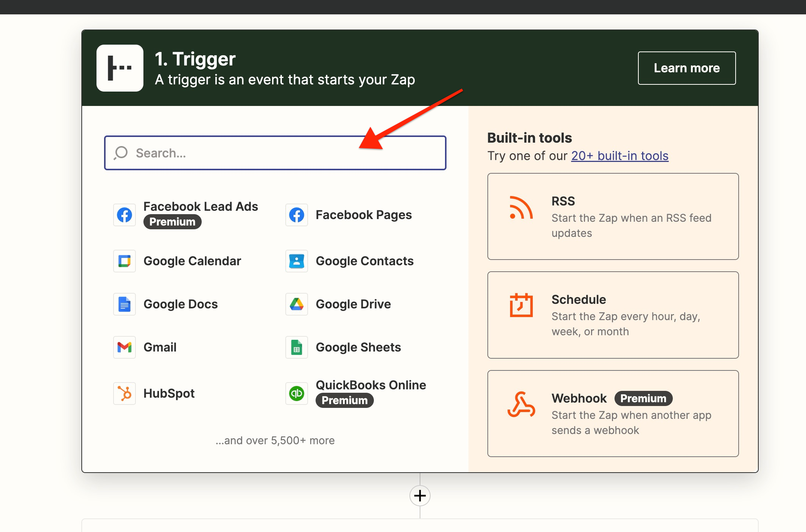Click the QuickBooks Online icon
The image size is (806, 532).
pos(297,394)
